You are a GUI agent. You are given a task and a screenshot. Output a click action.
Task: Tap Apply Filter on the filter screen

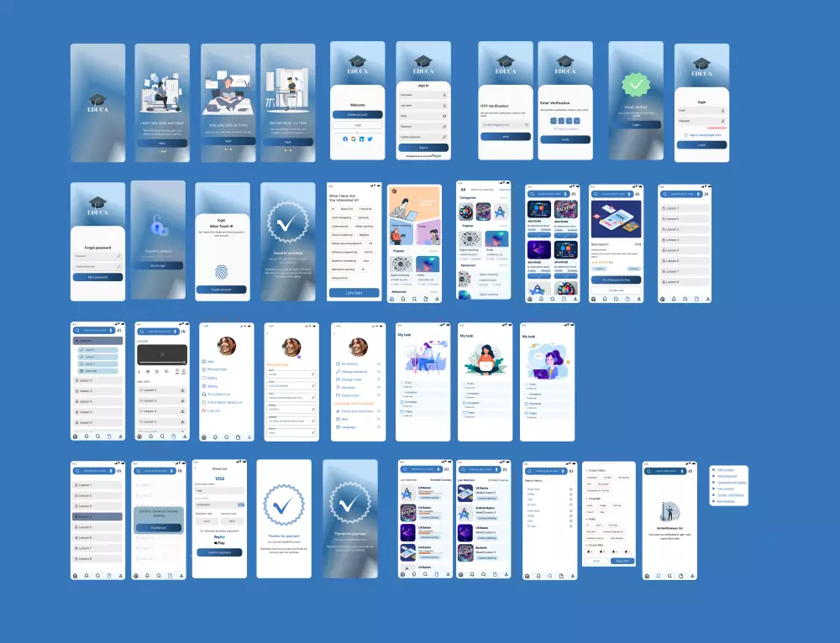623,561
